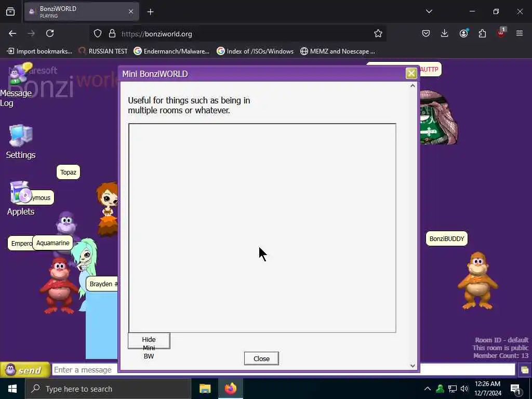Open the Firefox account icon
Viewport: 532px width, 399px height.
pos(463,33)
